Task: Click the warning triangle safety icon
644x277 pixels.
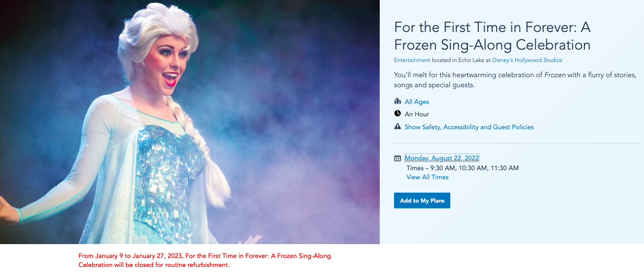Action: (x=397, y=127)
